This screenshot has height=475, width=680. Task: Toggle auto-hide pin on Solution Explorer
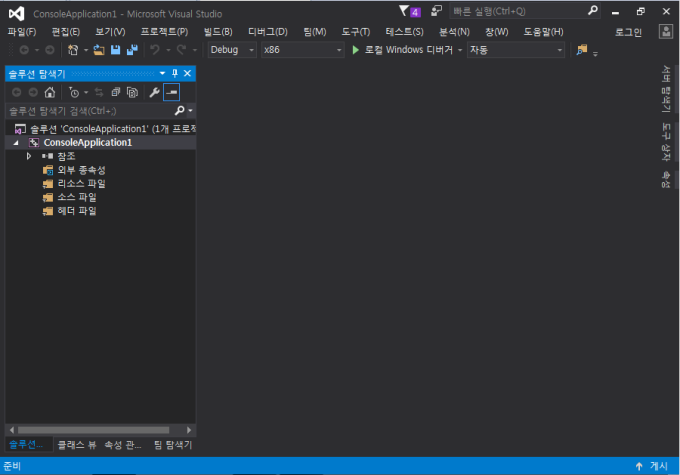point(174,73)
